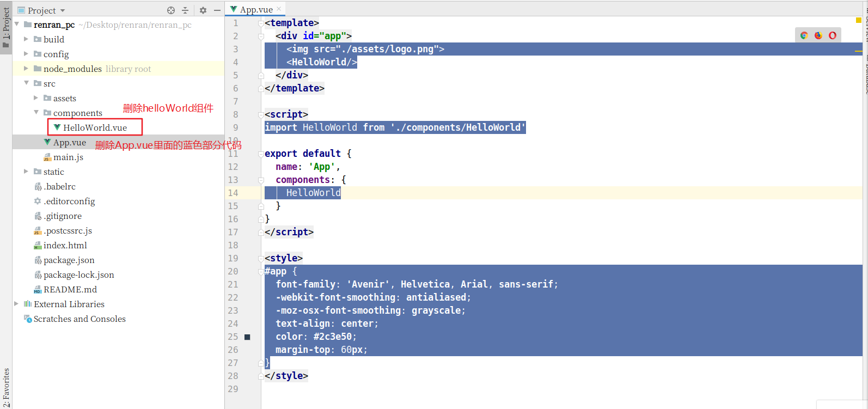The width and height of the screenshot is (868, 409).
Task: Click the import HelloWorld code line
Action: tap(395, 127)
